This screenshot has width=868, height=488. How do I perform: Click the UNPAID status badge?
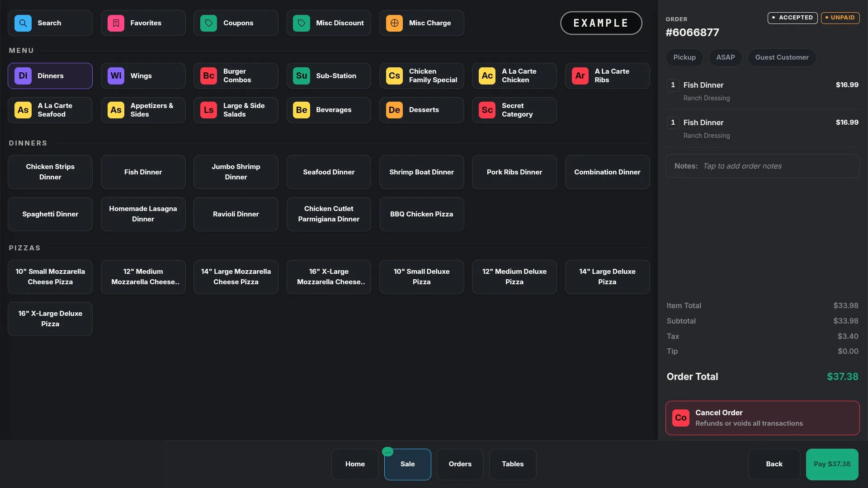pyautogui.click(x=840, y=18)
